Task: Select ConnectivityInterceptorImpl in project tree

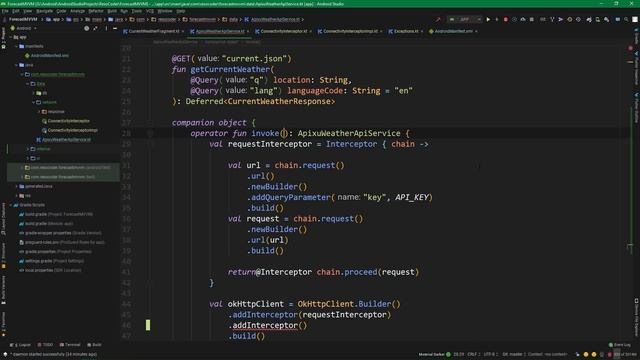Action: 69,131
